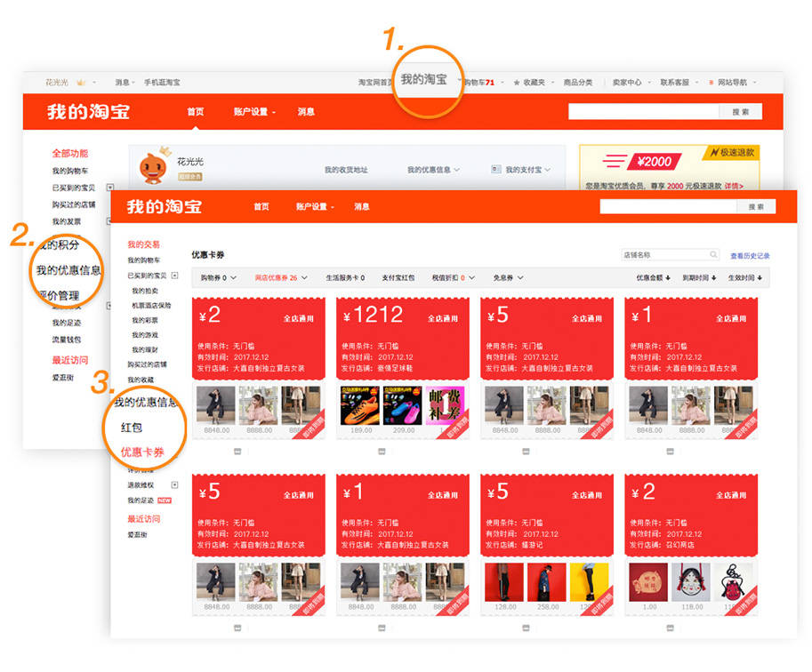Open the 网店优惠券 26 filter dropdown
The image size is (812, 672).
pyautogui.click(x=279, y=277)
